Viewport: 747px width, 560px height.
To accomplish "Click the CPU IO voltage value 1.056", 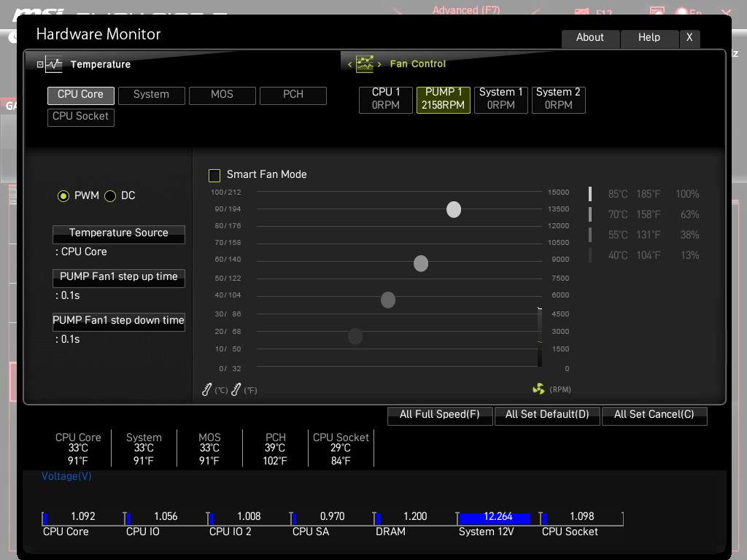I will click(166, 517).
